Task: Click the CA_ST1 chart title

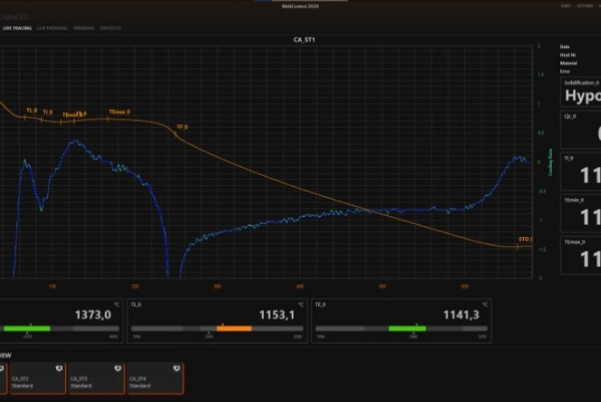Action: (x=304, y=39)
